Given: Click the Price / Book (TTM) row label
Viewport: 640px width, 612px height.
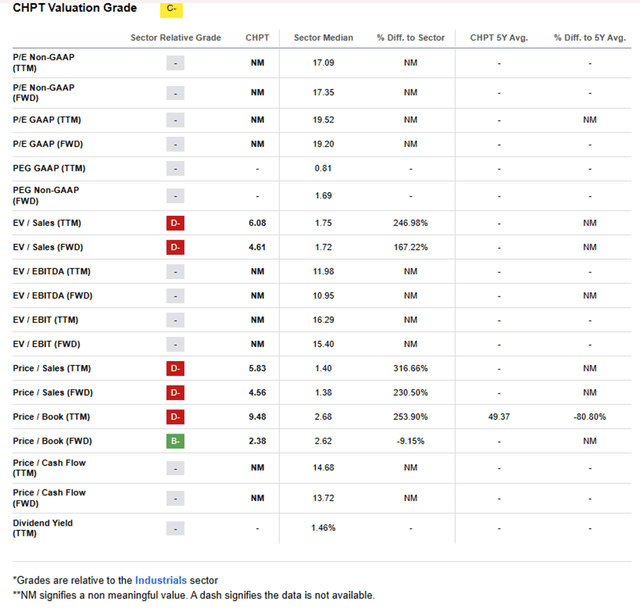Looking at the screenshot, I should pos(51,417).
